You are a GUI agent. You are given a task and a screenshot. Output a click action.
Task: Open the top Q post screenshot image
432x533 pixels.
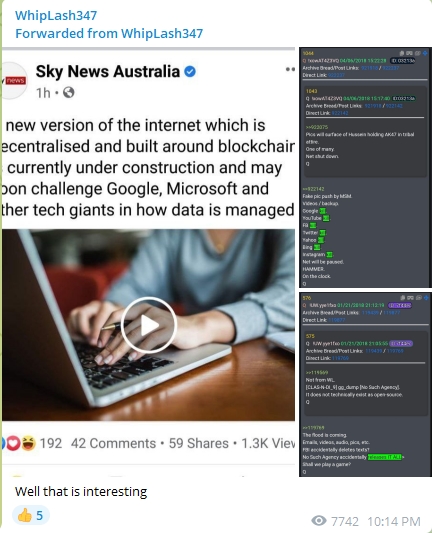(365, 168)
